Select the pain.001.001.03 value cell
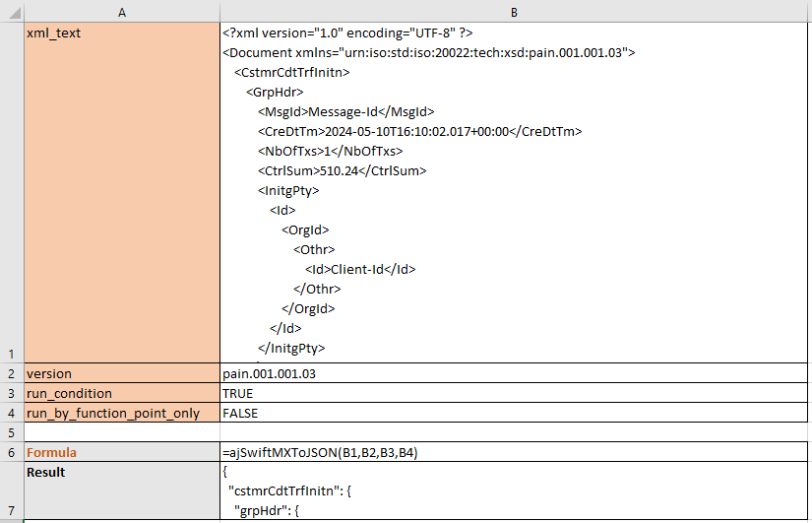 [x=514, y=373]
